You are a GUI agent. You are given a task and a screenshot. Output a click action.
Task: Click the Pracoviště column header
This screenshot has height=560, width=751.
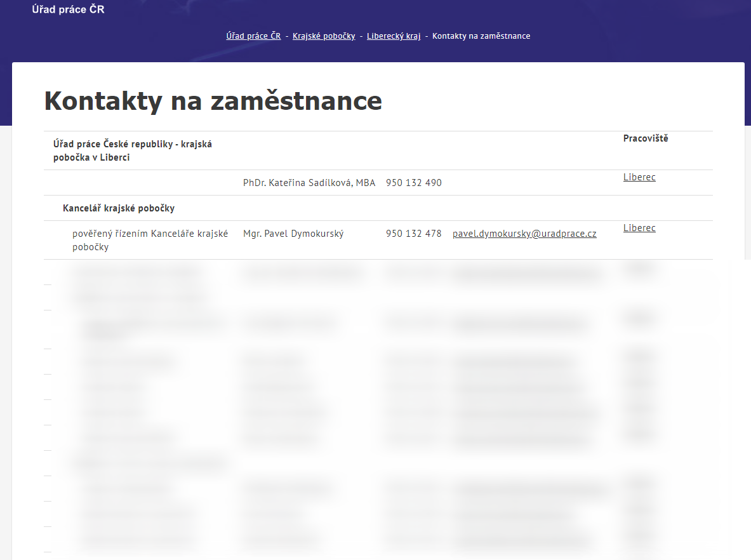[646, 138]
